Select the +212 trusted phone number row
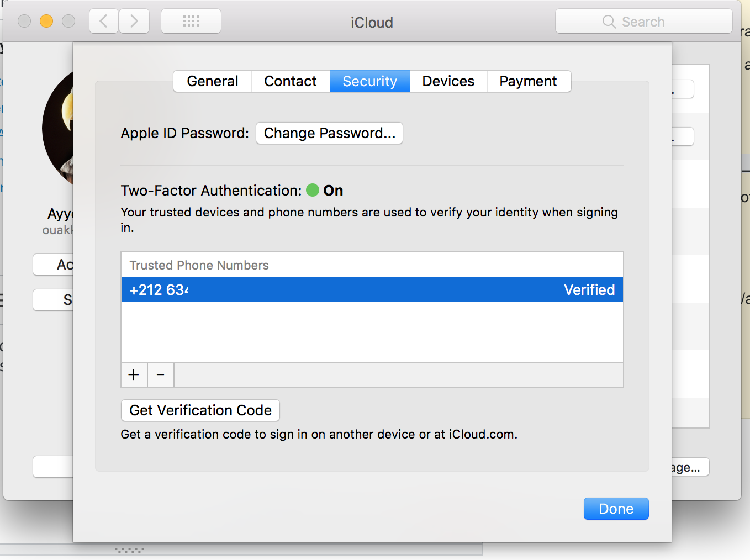The height and width of the screenshot is (560, 750). click(372, 289)
